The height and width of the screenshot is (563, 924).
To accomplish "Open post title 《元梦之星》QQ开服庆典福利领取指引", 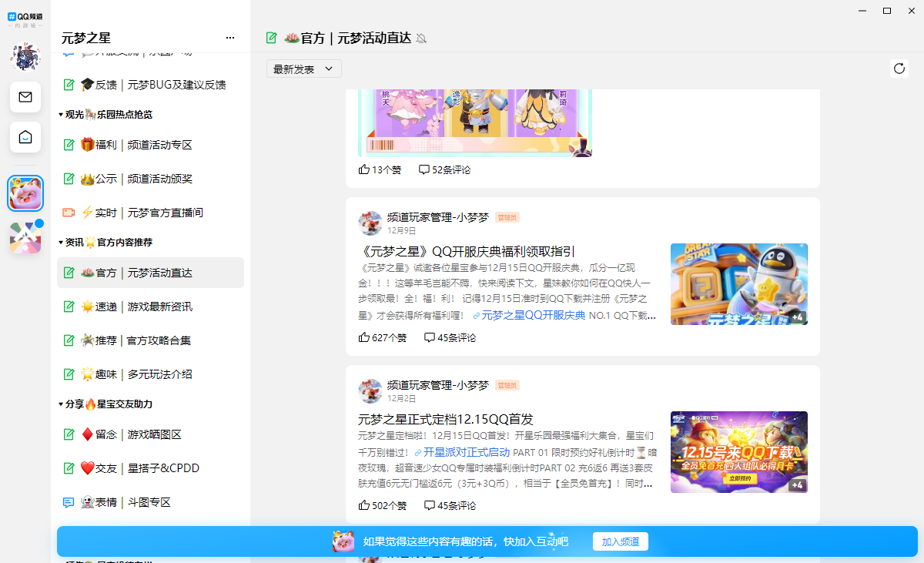I will coord(467,251).
